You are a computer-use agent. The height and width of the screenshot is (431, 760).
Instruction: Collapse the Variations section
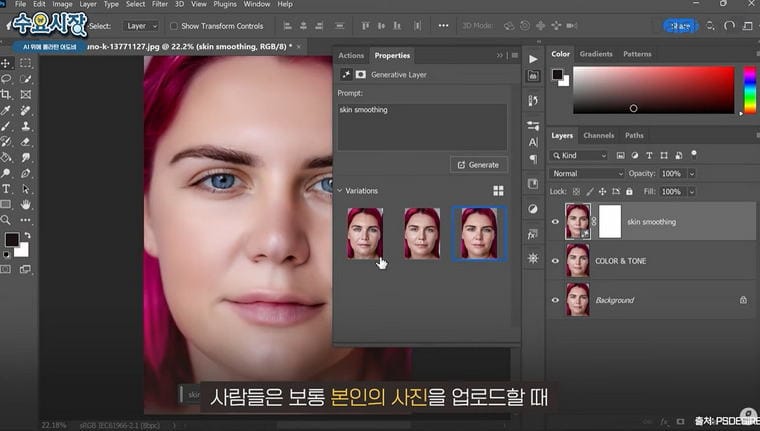[340, 191]
